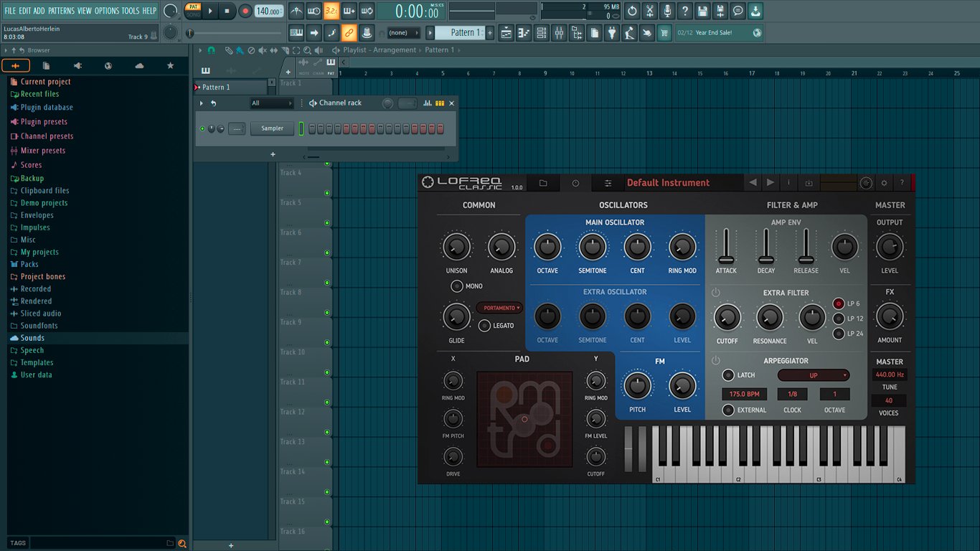Open the PATTERNS menu
Screen dimensions: 980x551
(x=61, y=11)
